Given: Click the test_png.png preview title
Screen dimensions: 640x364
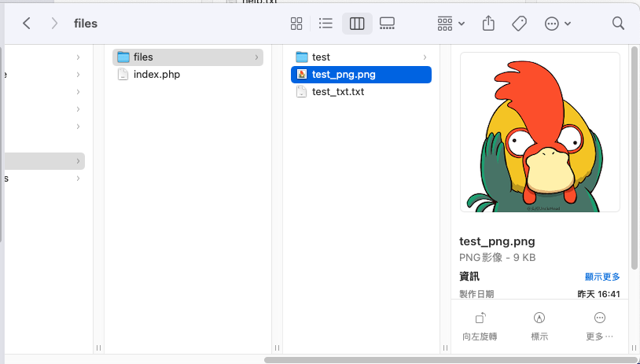Looking at the screenshot, I should pos(497,241).
